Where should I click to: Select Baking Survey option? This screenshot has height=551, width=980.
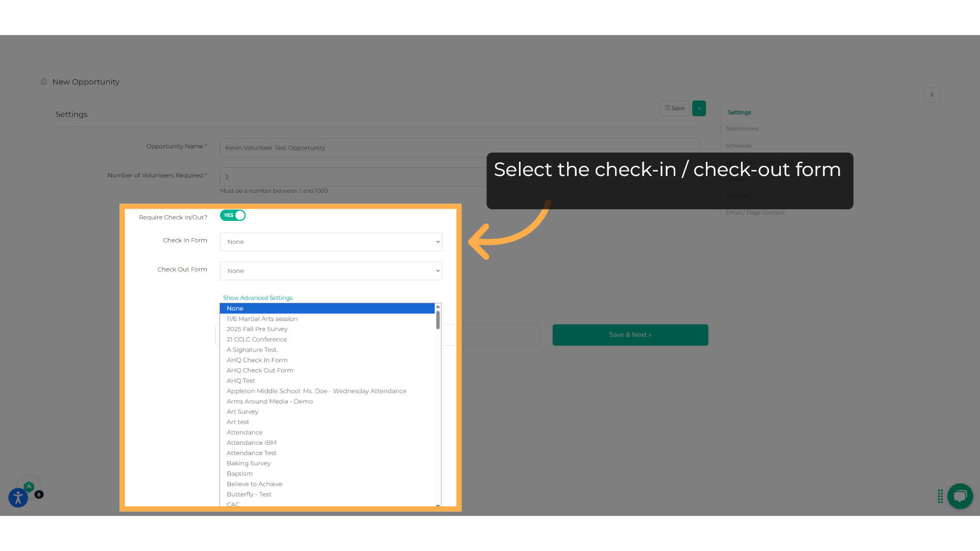pyautogui.click(x=327, y=463)
